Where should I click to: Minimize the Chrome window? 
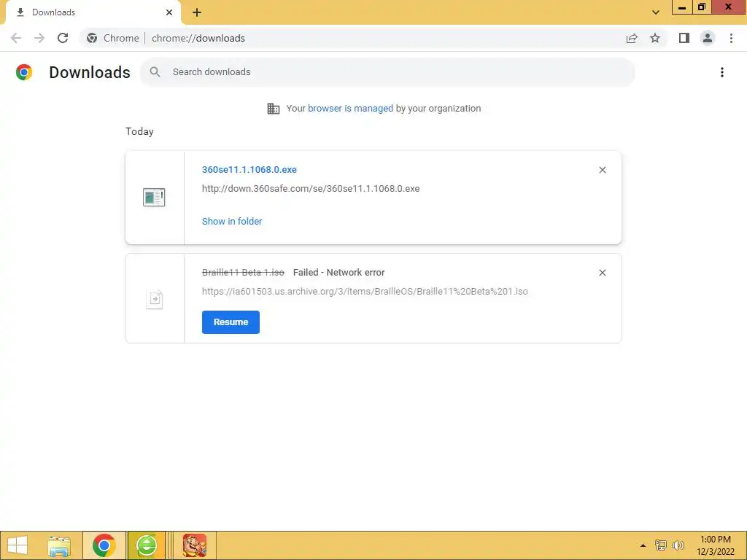tap(682, 7)
